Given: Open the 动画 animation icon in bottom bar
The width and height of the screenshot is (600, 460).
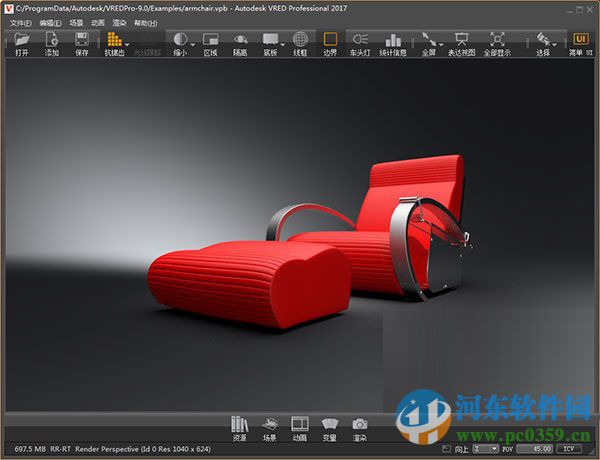Looking at the screenshot, I should pos(300,424).
